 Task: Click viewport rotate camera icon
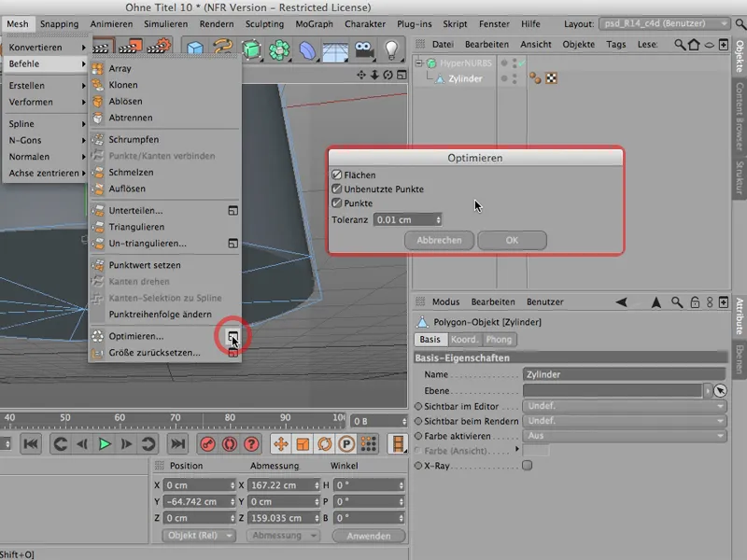click(x=388, y=75)
